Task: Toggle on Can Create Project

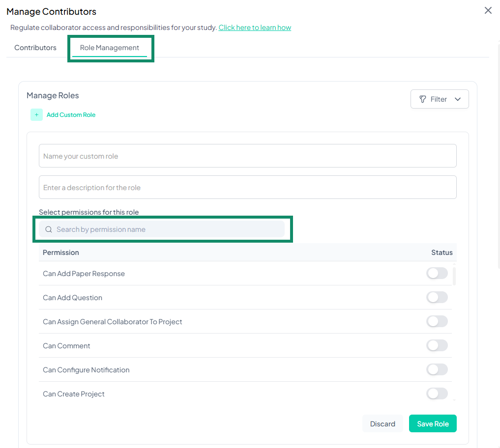Action: (x=437, y=393)
